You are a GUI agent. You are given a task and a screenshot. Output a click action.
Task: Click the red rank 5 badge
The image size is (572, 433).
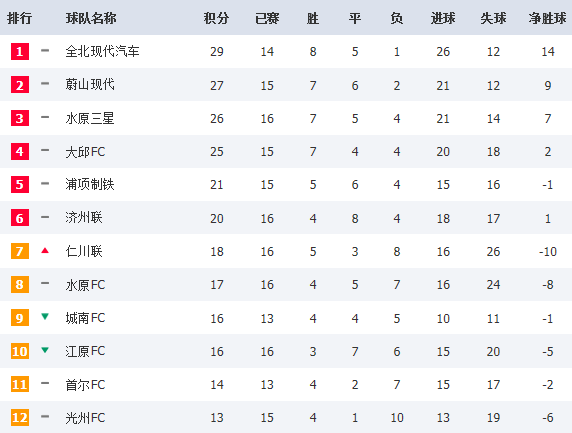pyautogui.click(x=20, y=184)
